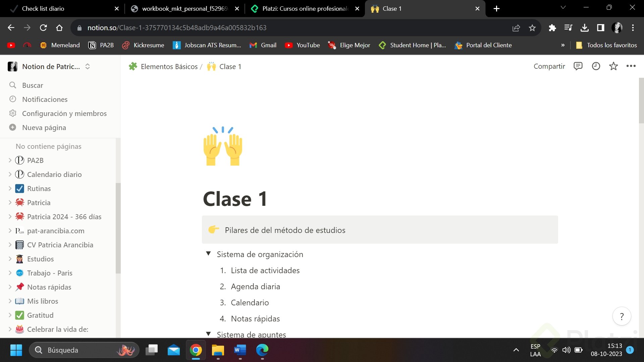Add Clase 1 page to favorites
This screenshot has height=362, width=644.
pos(613,66)
